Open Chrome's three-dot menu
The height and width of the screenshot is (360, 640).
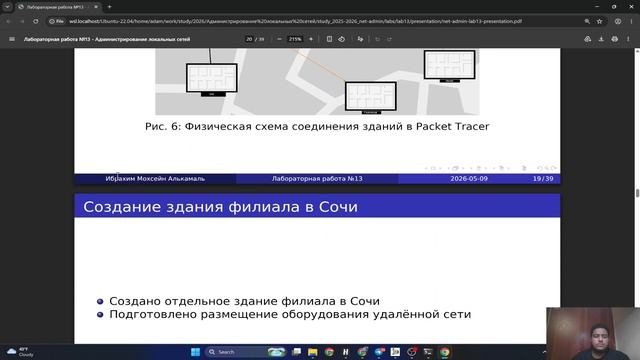[631, 21]
